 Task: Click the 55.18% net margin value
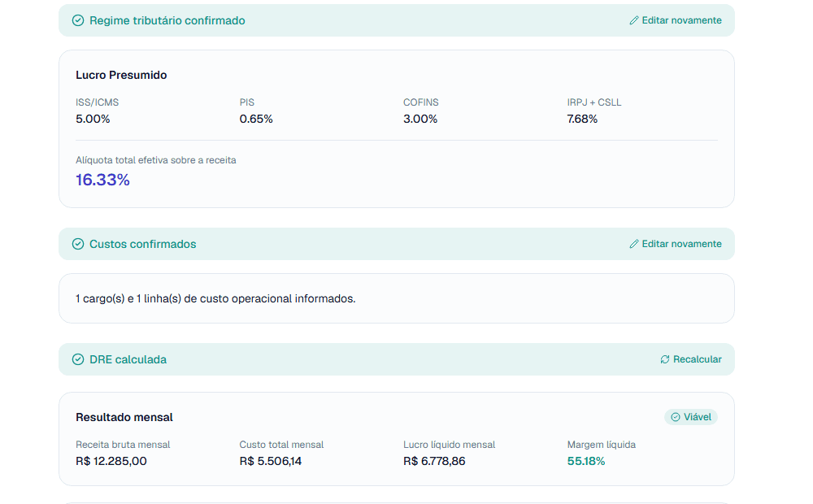pos(586,461)
